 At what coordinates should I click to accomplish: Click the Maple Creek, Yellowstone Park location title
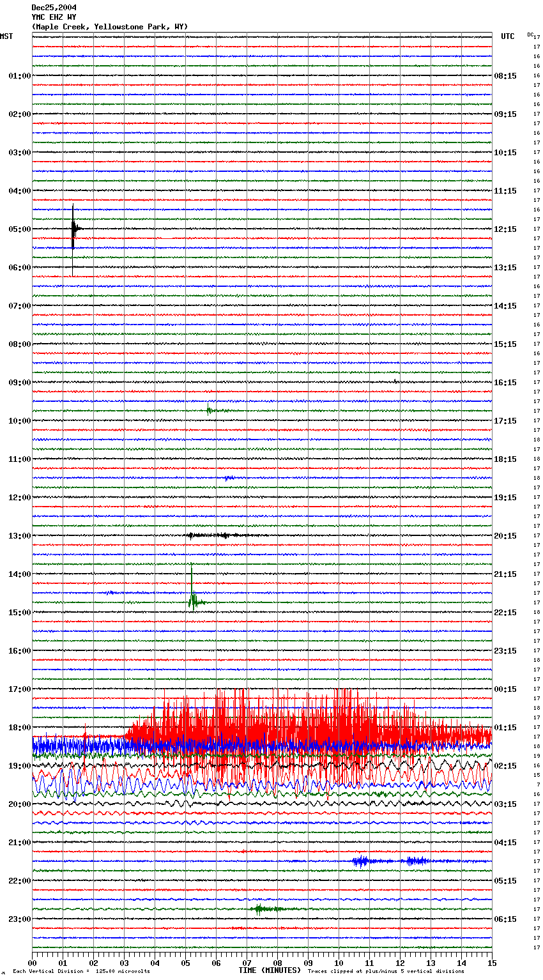coord(110,27)
